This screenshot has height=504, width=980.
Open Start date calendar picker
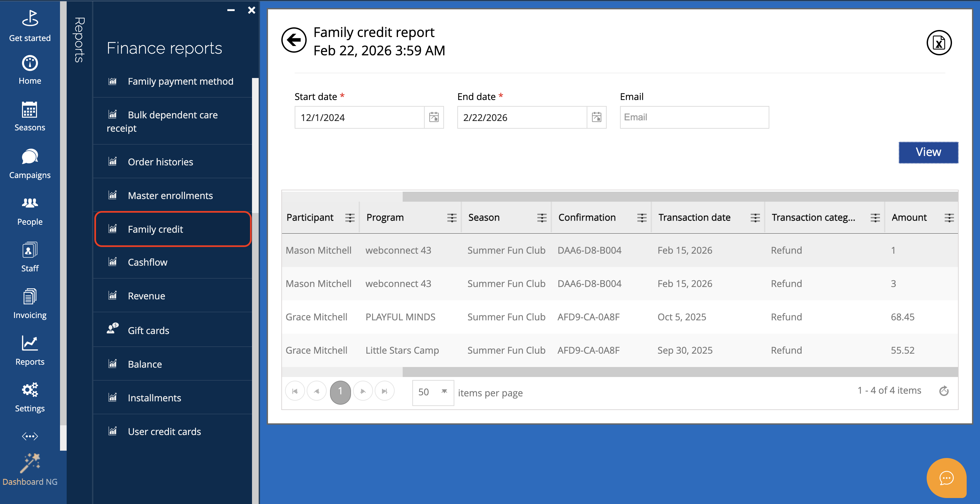click(434, 117)
